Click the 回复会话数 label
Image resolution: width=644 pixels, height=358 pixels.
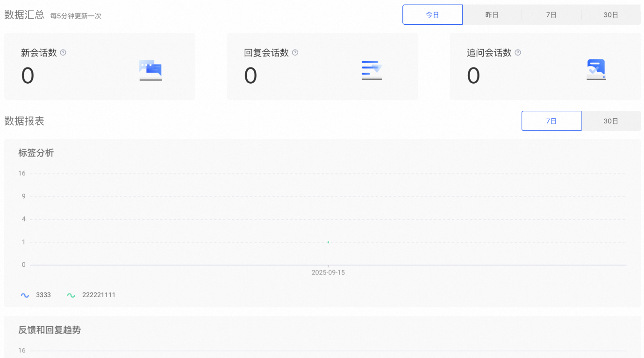[266, 53]
